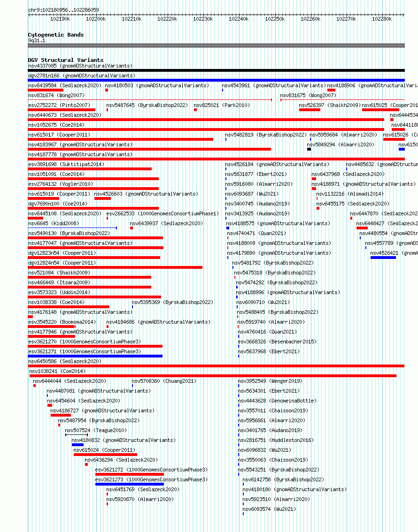Viewport: 418px width, 532px height.
Task: Select nsv6093687 (Wu2021) label
Action: coord(252,194)
